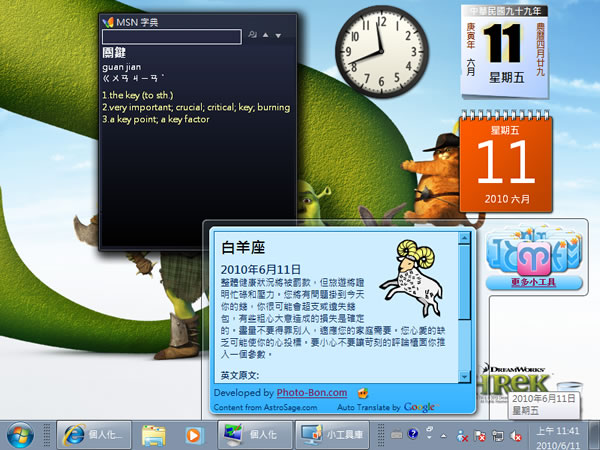Click the MSN butterfly logo icon
Viewport: 600px width, 450px height.
pyautogui.click(x=108, y=21)
